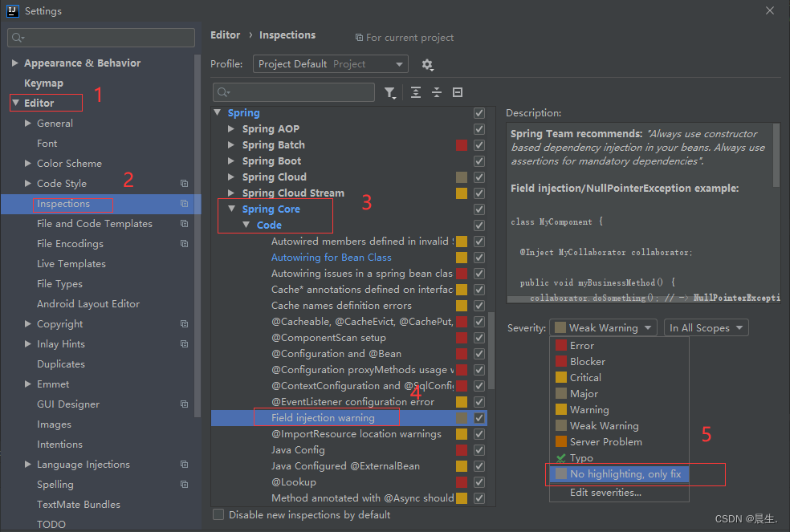Click the reset-to-empty square toolbar icon

pyautogui.click(x=458, y=92)
